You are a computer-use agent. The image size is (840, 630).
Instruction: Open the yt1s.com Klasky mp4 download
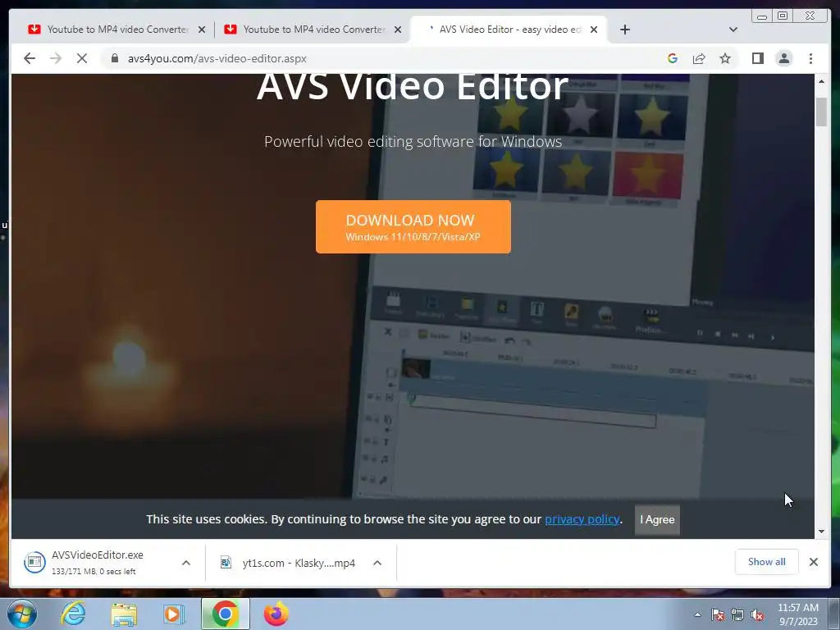point(290,563)
